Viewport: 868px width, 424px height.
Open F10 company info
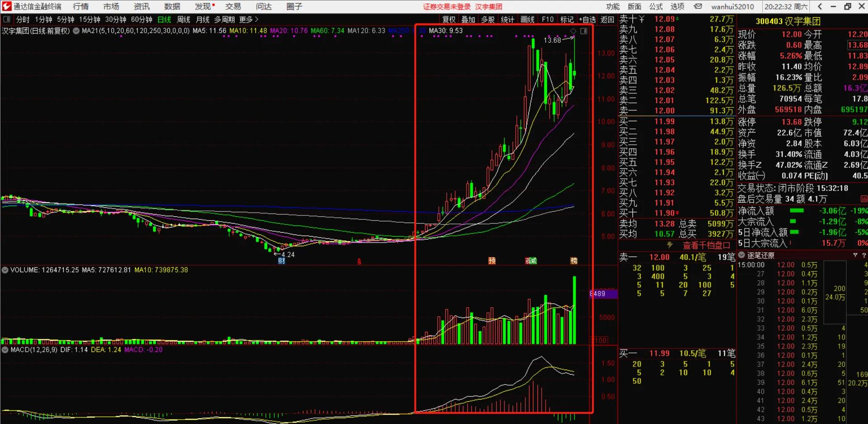[547, 19]
